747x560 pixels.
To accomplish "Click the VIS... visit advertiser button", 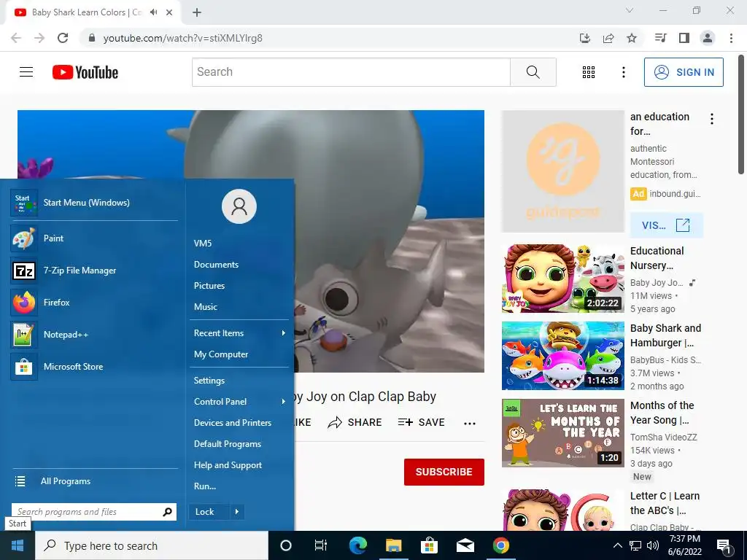I will click(x=667, y=225).
